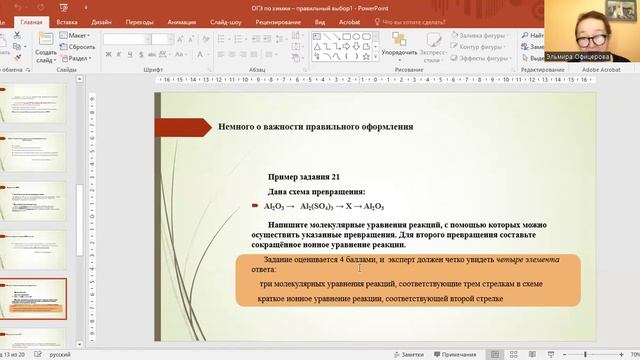Click the Заметки notes button in status bar
640x360 pixels.
409,355
